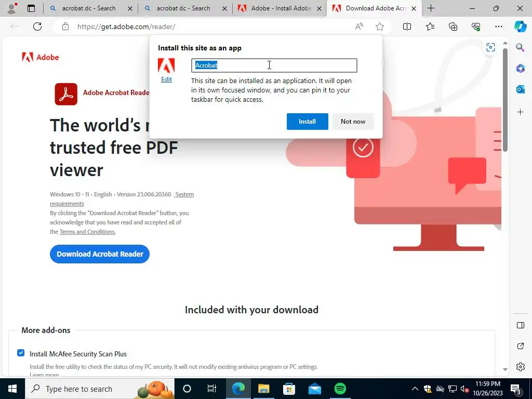Open Windows Start menu
Image resolution: width=532 pixels, height=399 pixels.
click(12, 389)
